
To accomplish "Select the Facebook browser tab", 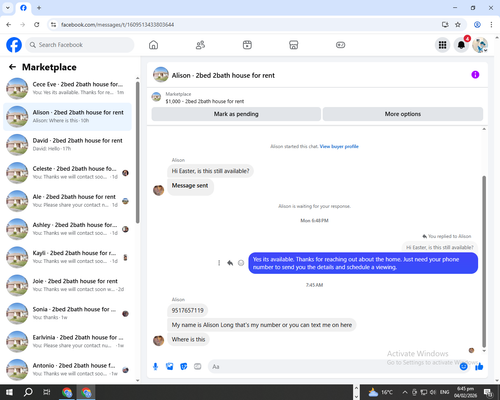I will [23, 8].
